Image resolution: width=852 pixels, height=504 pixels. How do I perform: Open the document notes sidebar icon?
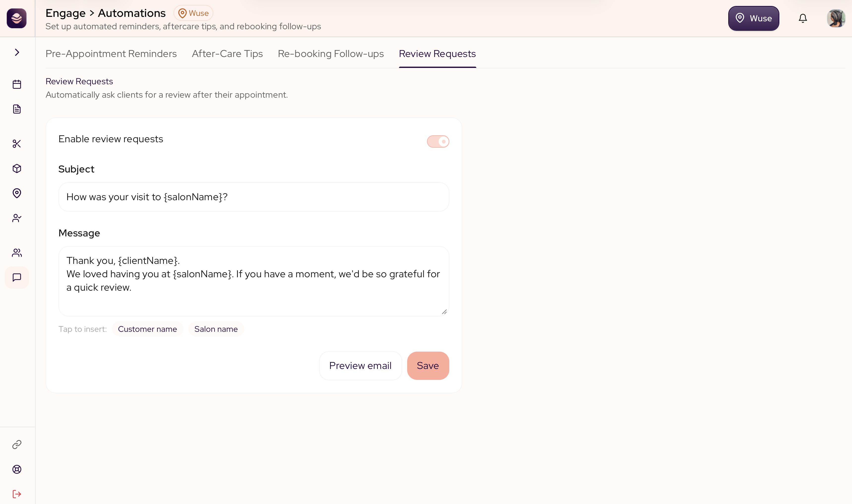coord(17,109)
